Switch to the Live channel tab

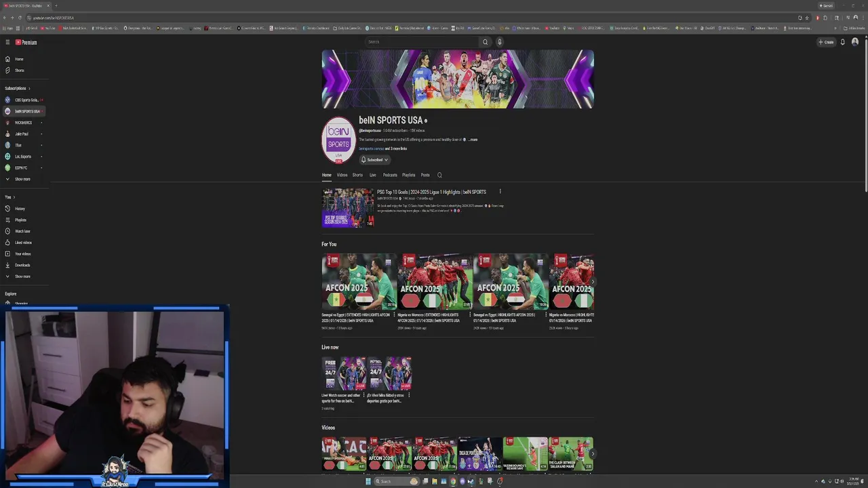[x=372, y=175]
